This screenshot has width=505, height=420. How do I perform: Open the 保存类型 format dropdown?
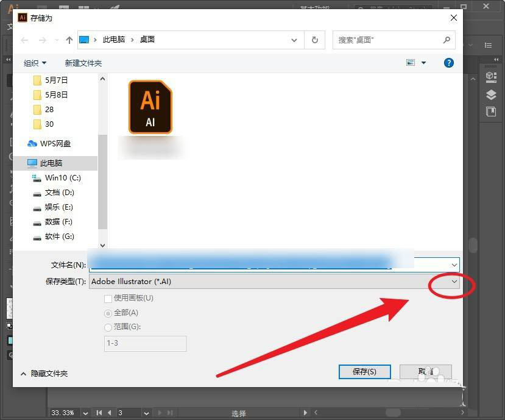tap(274, 282)
